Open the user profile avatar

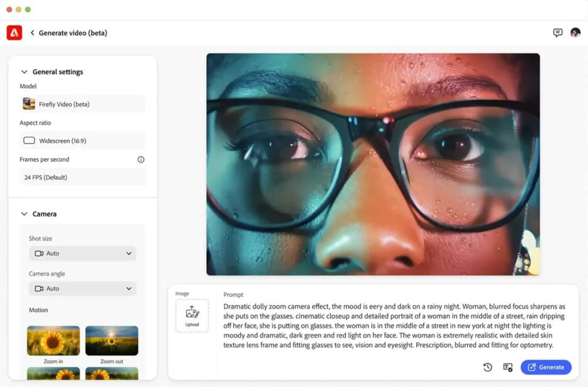(x=576, y=33)
